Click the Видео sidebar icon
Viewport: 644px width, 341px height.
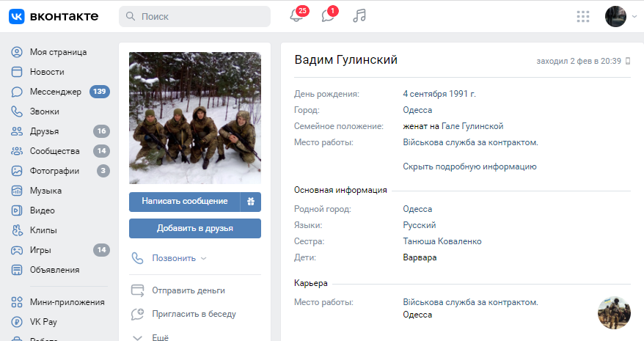pyautogui.click(x=17, y=210)
